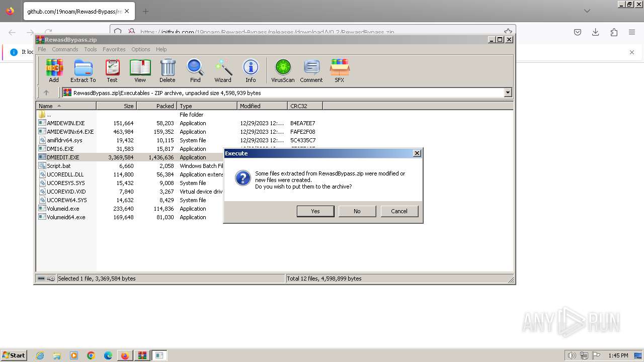
Task: Open Firefox extensions icon
Action: (614, 32)
